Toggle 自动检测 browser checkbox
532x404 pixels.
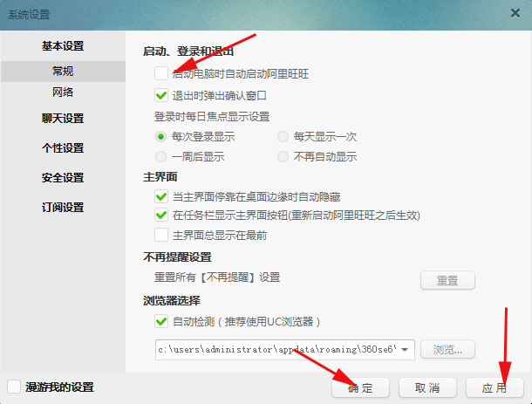coord(161,321)
